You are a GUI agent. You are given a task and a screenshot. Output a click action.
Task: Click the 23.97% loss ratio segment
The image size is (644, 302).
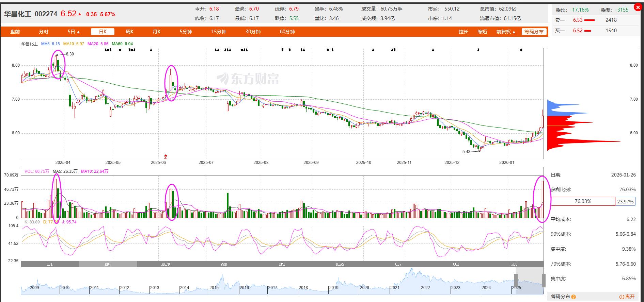[626, 202]
